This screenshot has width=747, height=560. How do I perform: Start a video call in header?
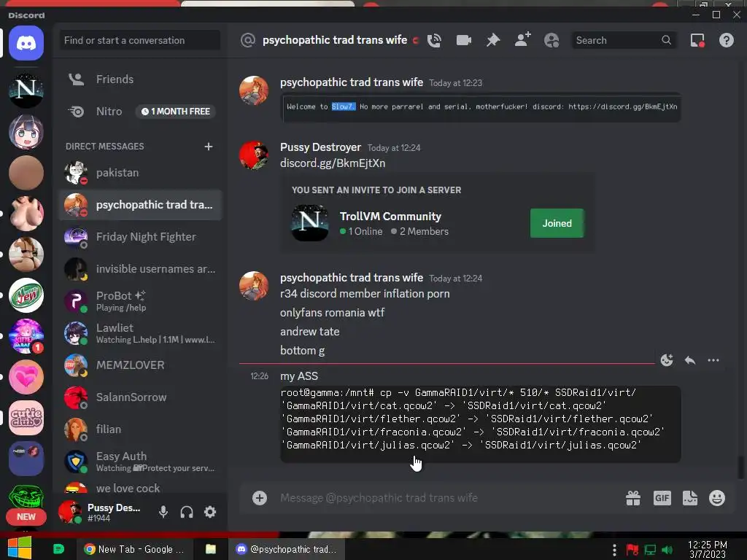[463, 41]
